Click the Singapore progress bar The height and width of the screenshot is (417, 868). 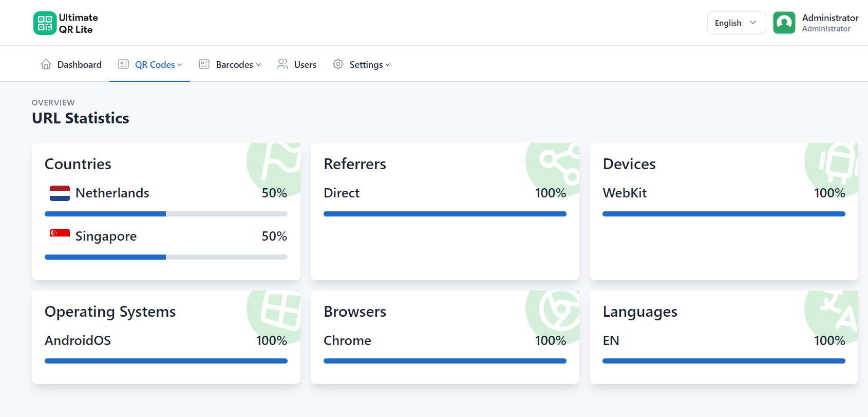[x=166, y=257]
